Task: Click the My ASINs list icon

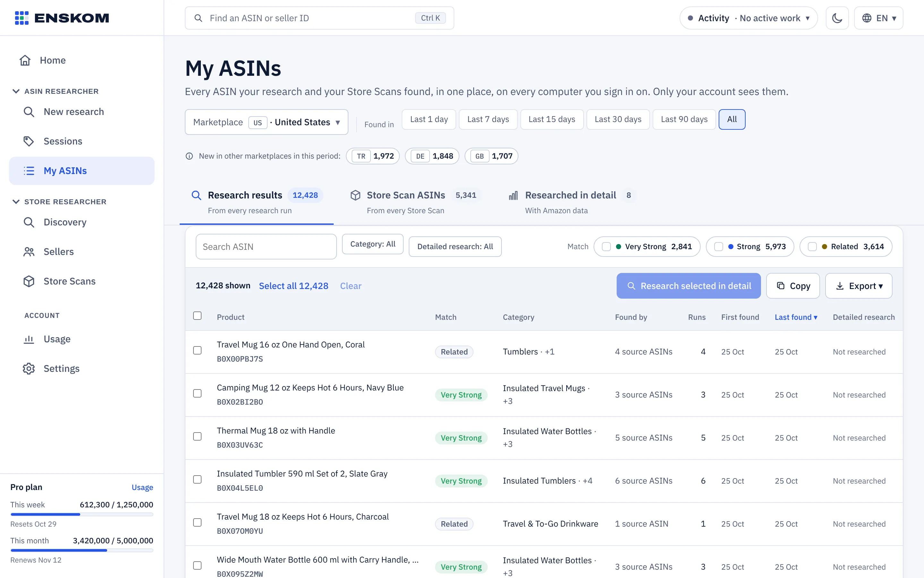Action: click(29, 171)
